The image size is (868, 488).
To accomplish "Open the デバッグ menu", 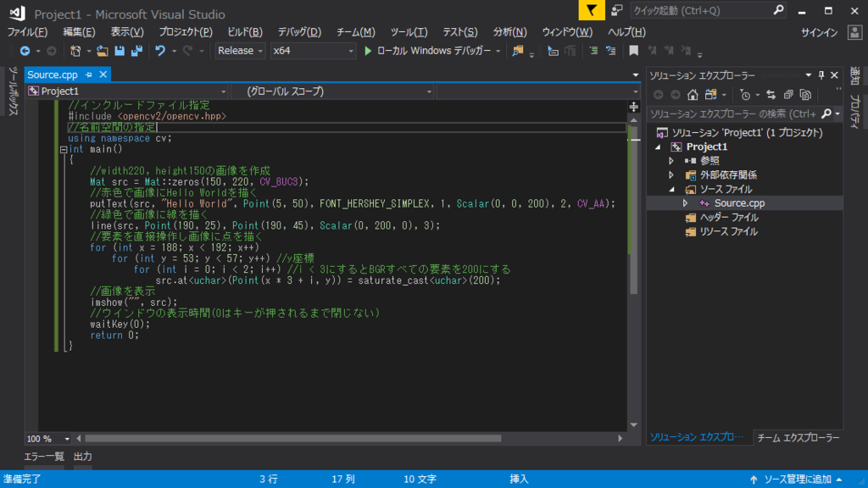I will pyautogui.click(x=299, y=31).
